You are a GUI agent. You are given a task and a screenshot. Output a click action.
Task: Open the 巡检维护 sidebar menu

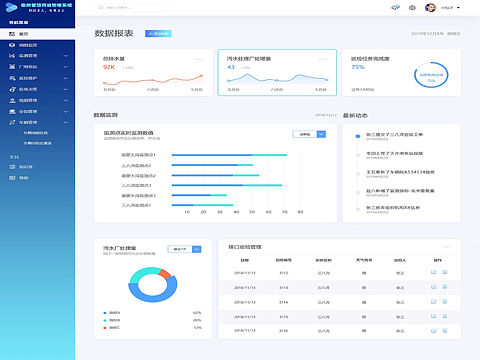pos(37,78)
